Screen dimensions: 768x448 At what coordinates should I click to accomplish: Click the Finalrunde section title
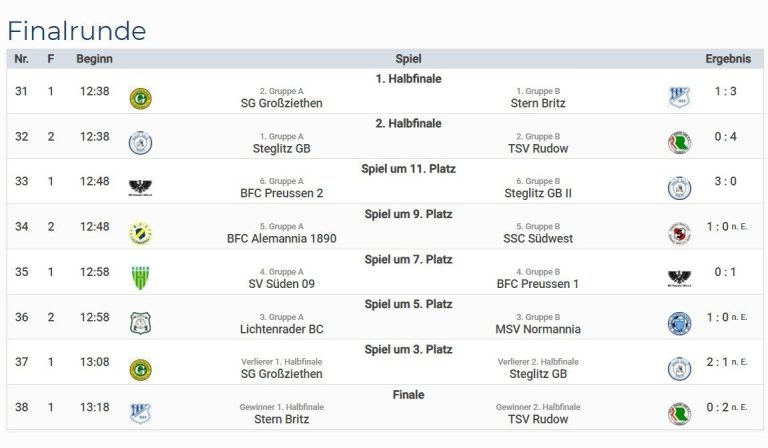pyautogui.click(x=77, y=31)
